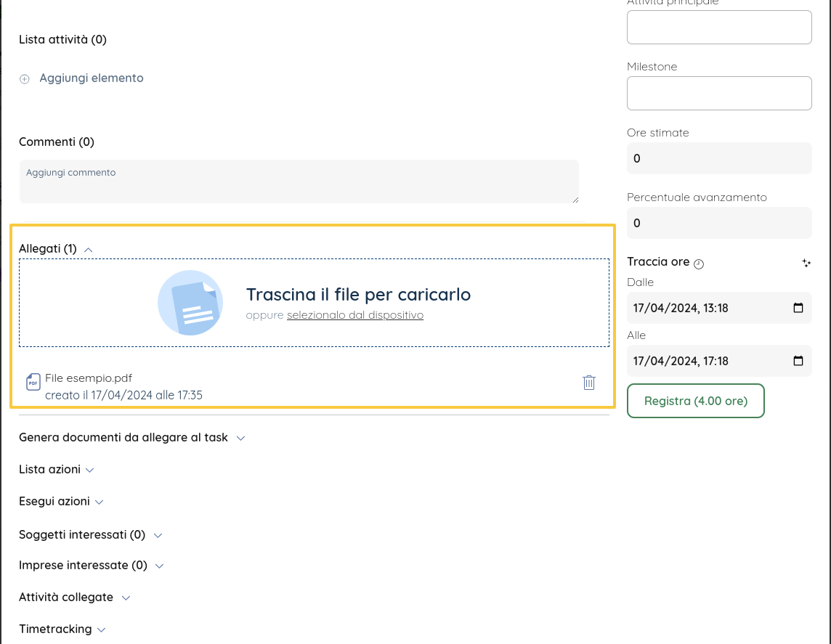Click the Ore stimate field
The height and width of the screenshot is (644, 831).
[x=718, y=158]
